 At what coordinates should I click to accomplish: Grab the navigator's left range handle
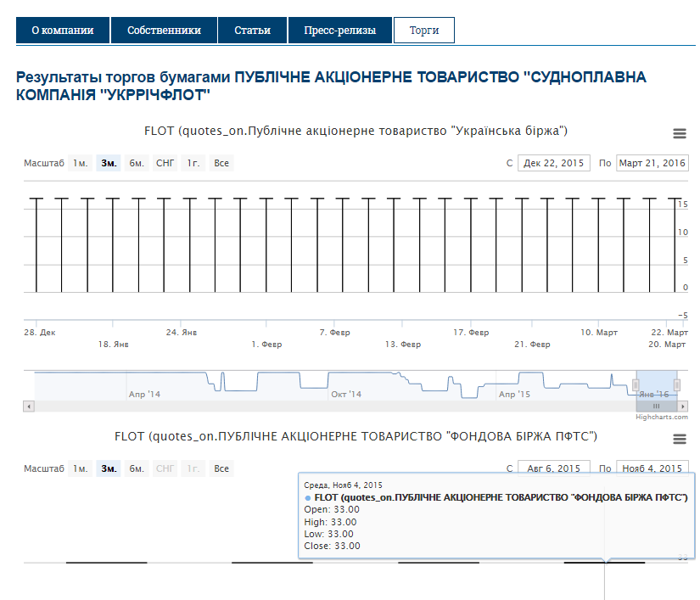tap(636, 384)
